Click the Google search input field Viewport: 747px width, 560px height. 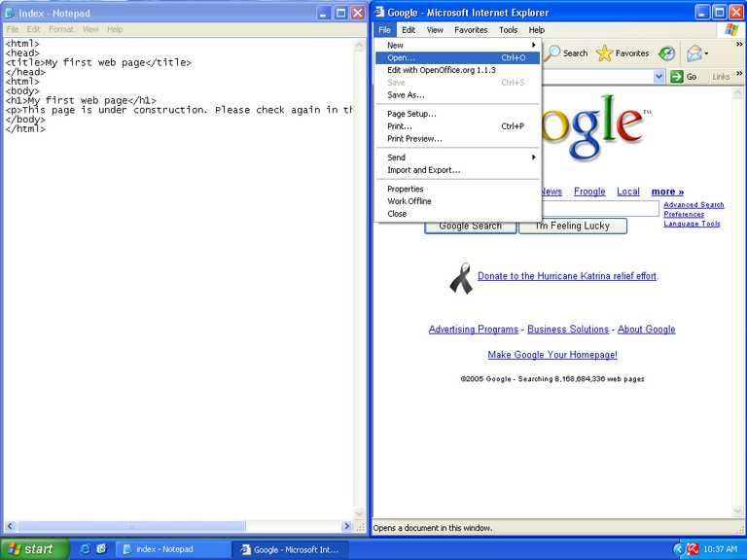click(600, 209)
